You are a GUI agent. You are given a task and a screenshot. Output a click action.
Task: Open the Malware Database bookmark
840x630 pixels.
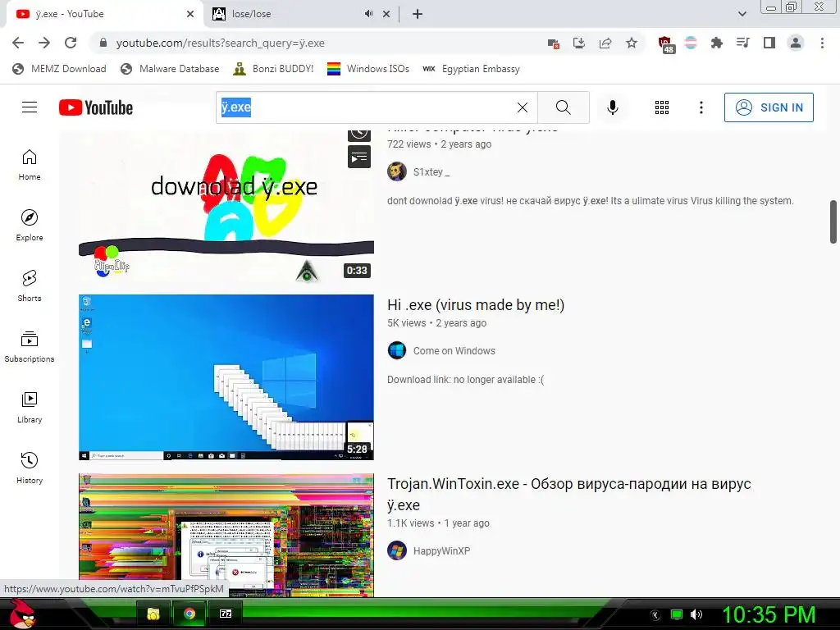(x=170, y=69)
